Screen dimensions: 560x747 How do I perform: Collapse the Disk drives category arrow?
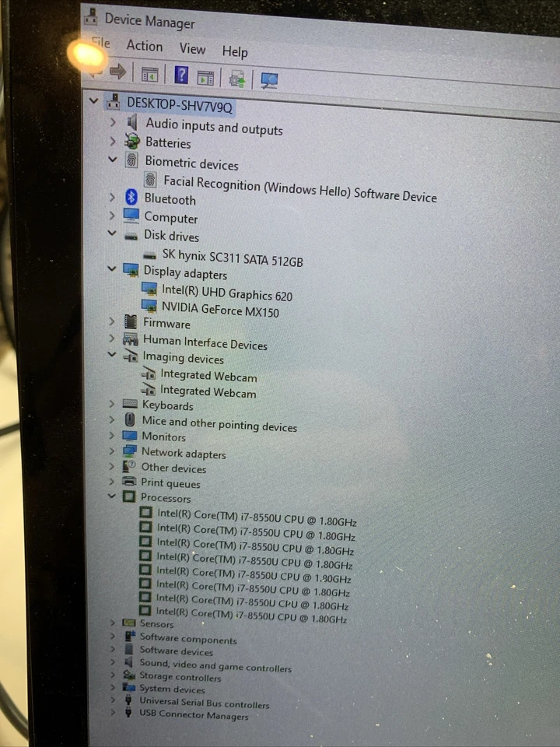(x=112, y=233)
